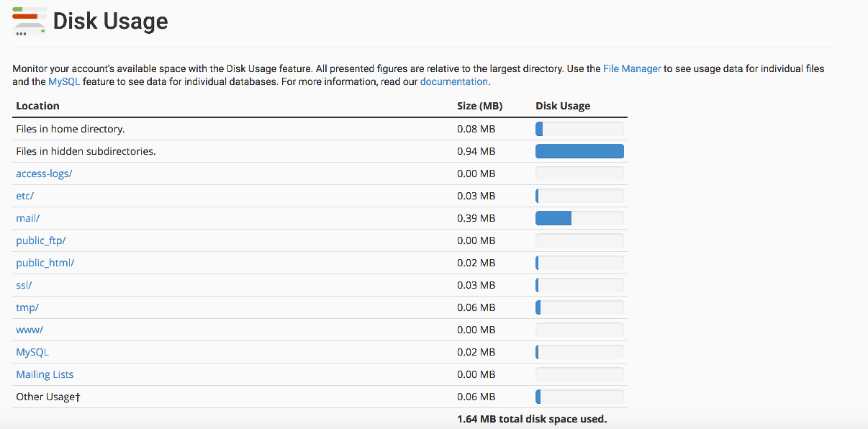The width and height of the screenshot is (868, 429).
Task: Click the '1.64 MB total disk space used.' text
Action: (x=532, y=419)
